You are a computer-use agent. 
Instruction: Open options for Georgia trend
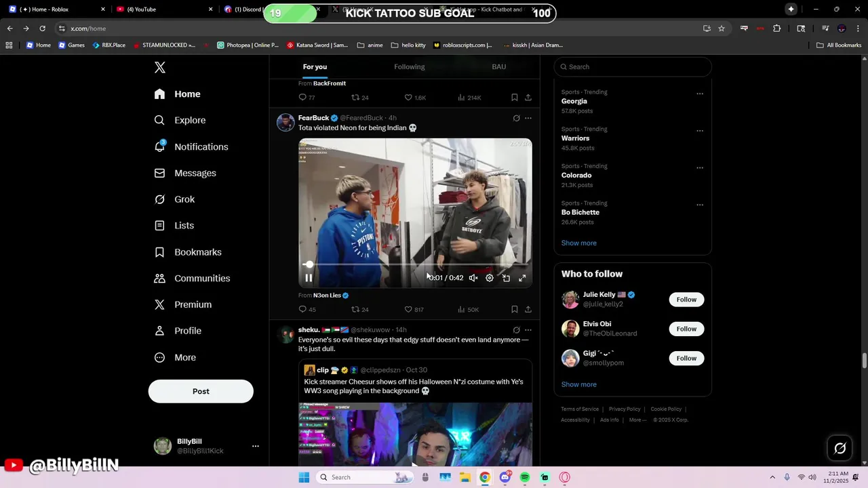click(700, 94)
